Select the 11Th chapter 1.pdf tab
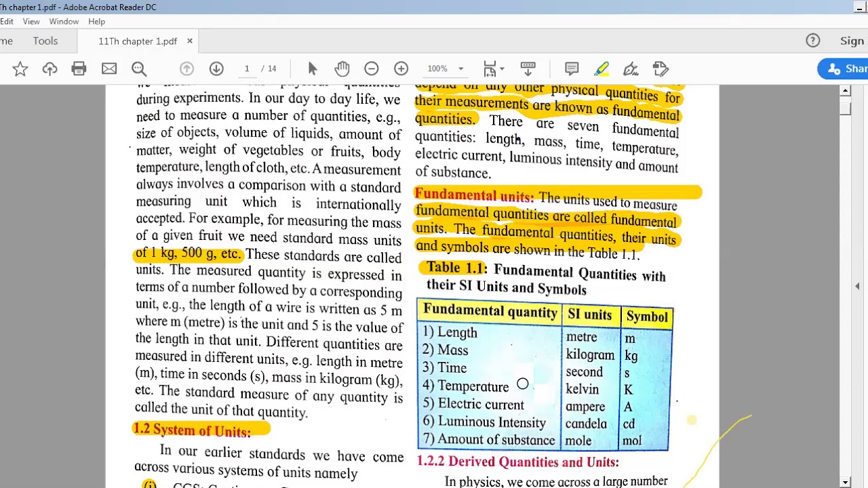The image size is (868, 488). coord(138,41)
